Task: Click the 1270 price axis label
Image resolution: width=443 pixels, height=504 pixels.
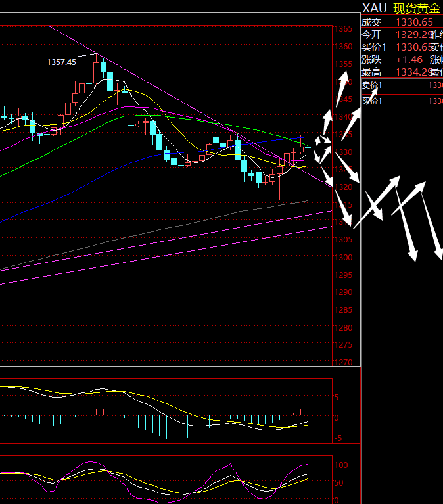Action: coord(343,363)
